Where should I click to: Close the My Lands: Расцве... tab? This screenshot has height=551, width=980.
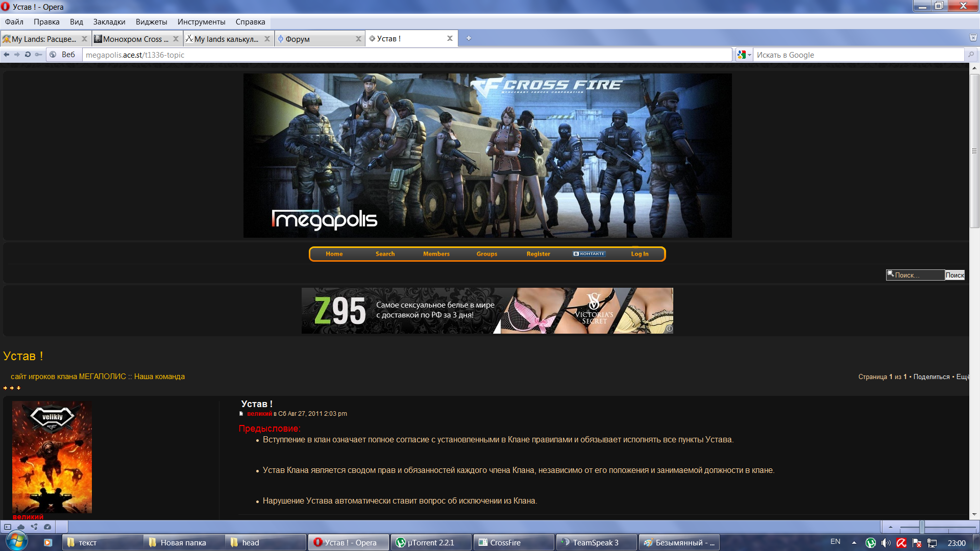click(x=84, y=39)
